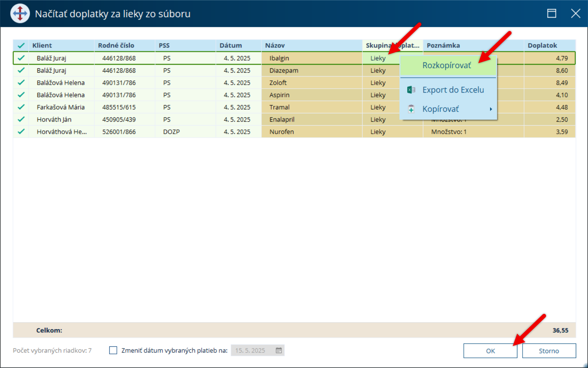Click the Doplatok value 3,59
The width and height of the screenshot is (588, 368).
550,132
